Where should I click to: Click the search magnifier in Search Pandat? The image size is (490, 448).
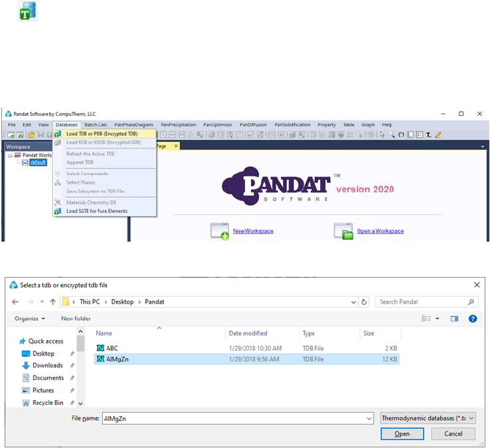[x=471, y=302]
